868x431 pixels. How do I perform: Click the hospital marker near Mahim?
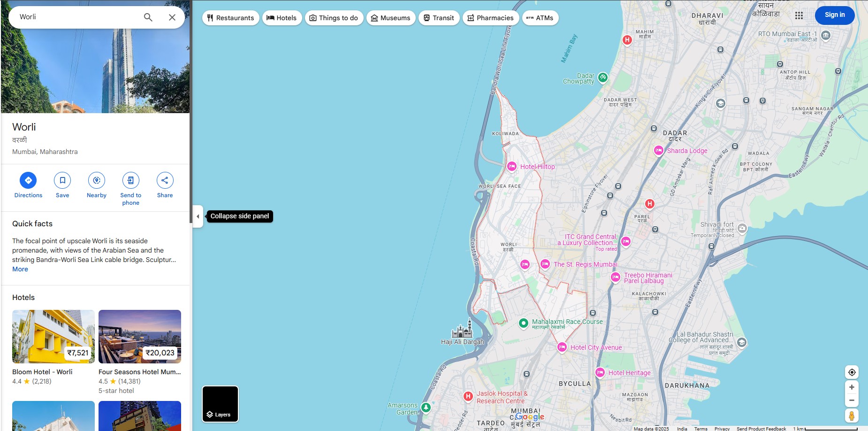(x=627, y=40)
